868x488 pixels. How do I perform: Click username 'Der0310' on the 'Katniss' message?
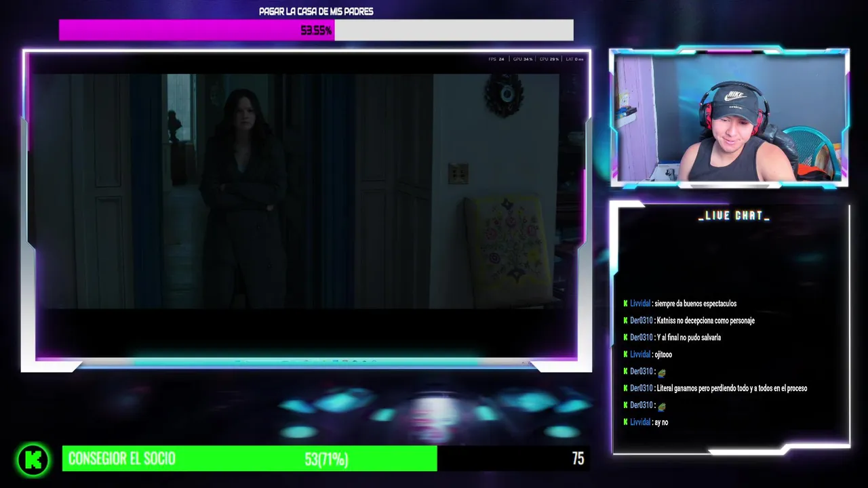pyautogui.click(x=642, y=321)
